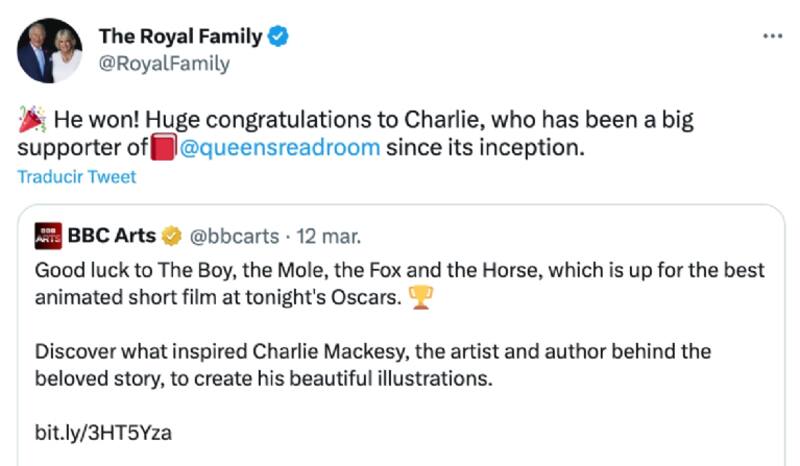Open the tweet's three-dot more options menu
This screenshot has width=800, height=466.
pos(772,36)
